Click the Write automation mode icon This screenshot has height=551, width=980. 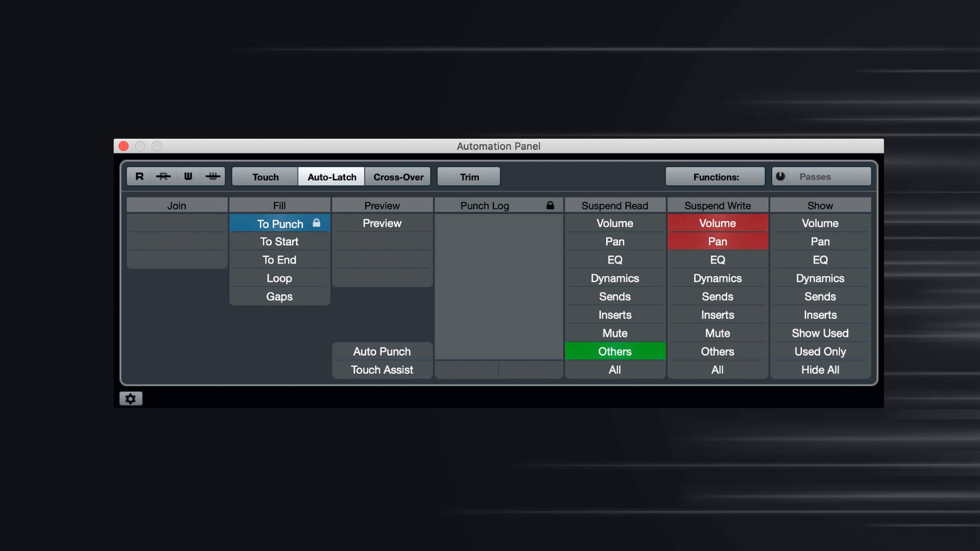(189, 176)
